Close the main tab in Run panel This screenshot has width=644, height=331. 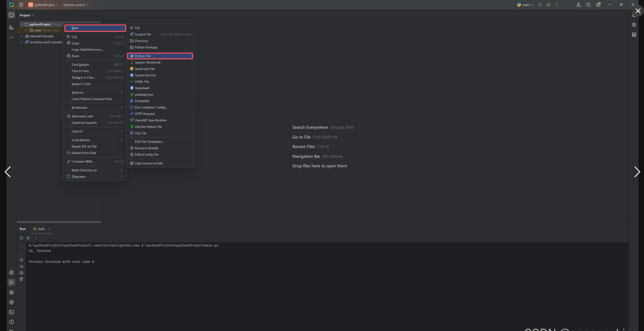coord(49,229)
